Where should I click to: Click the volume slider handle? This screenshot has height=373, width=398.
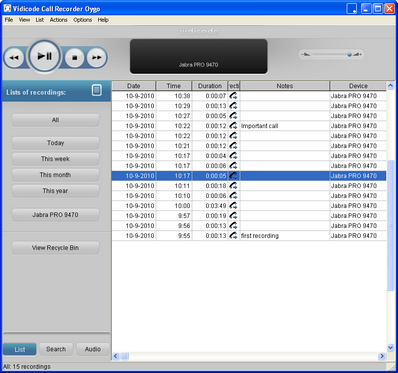tap(349, 54)
